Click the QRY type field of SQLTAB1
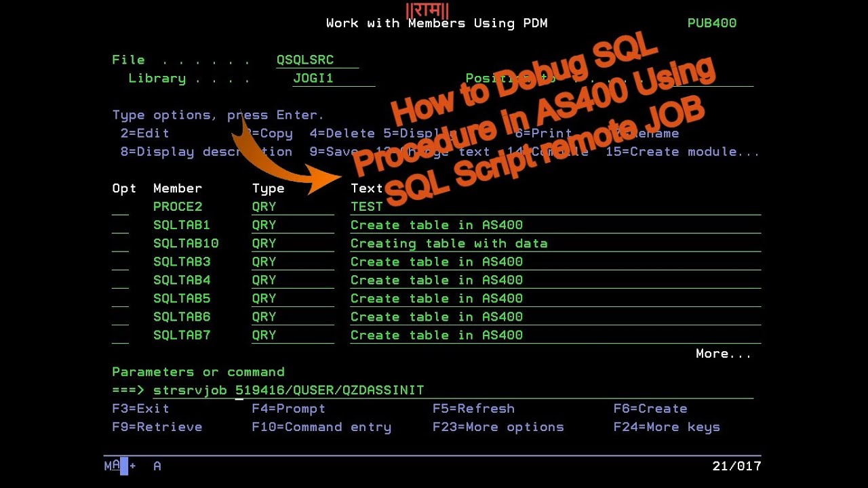Screen dimensions: 868x488 (x=293, y=226)
